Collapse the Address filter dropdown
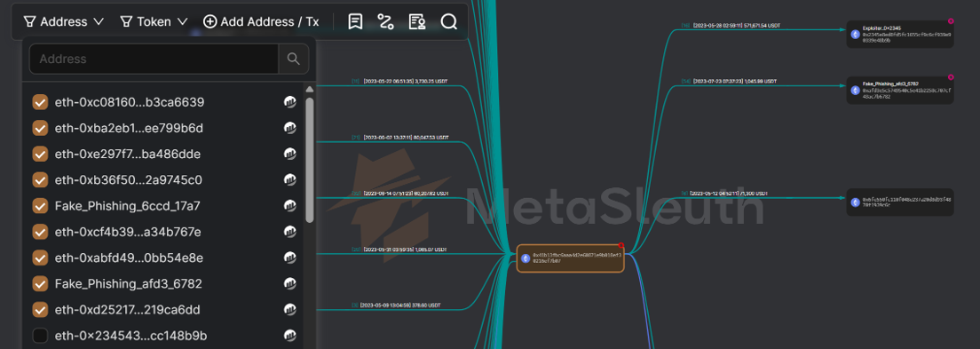Viewport: 980px width, 349px height. click(x=64, y=22)
